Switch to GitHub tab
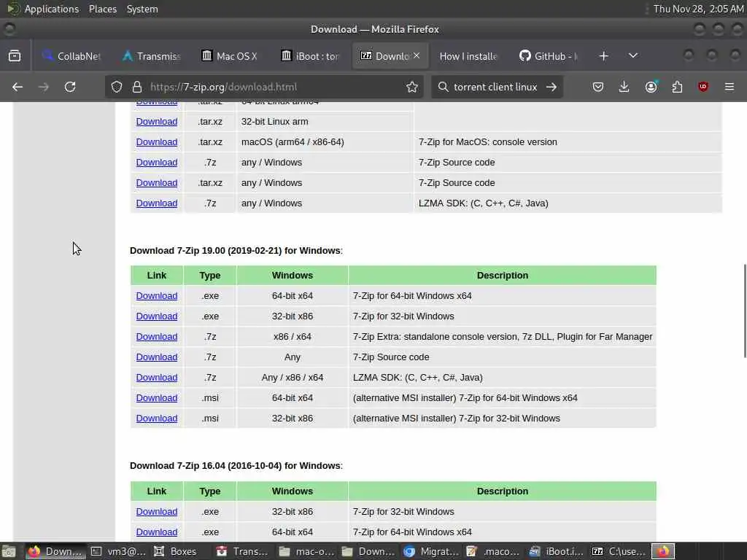This screenshot has height=560, width=747. (x=549, y=56)
